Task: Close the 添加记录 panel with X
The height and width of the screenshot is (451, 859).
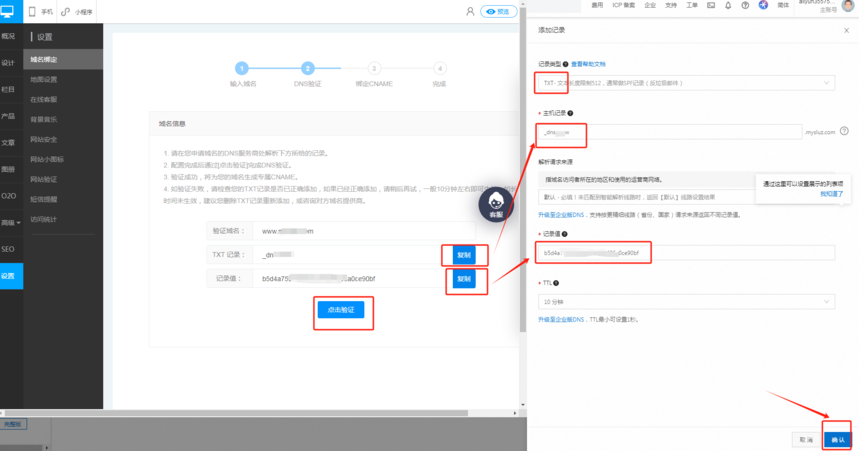Action: [846, 31]
